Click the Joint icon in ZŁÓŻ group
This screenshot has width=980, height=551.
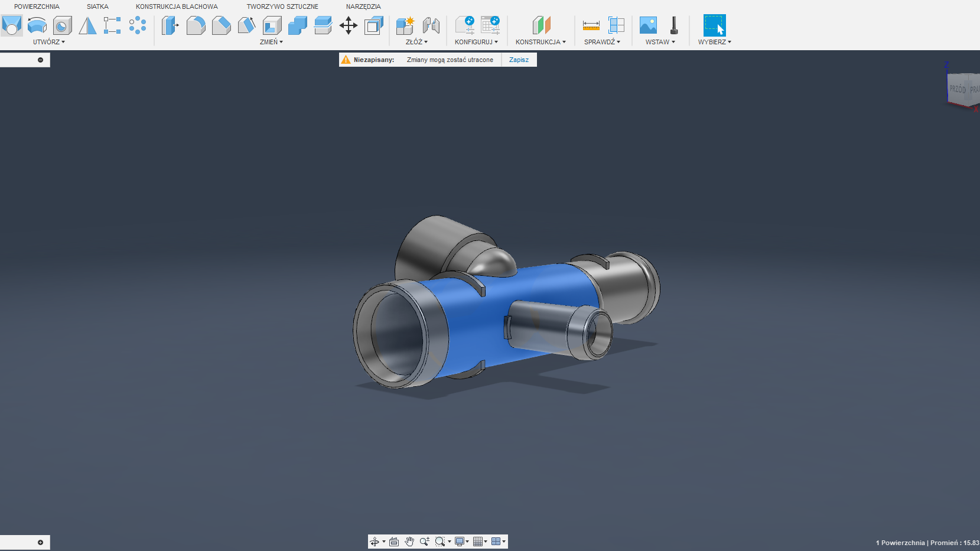tap(431, 25)
